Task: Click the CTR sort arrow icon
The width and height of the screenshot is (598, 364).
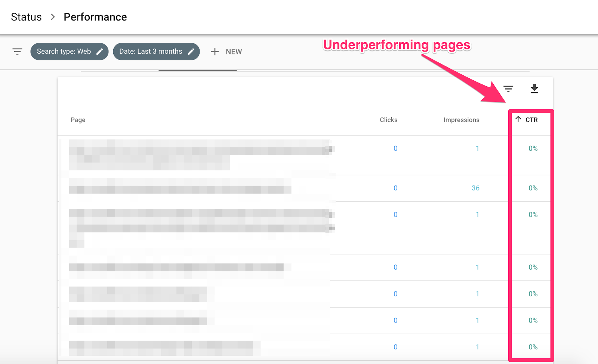Action: (518, 119)
